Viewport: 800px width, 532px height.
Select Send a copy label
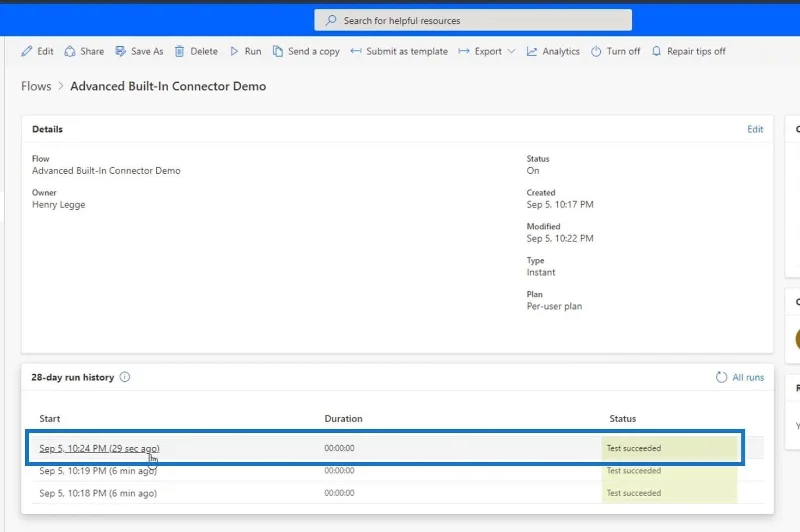[x=314, y=52]
